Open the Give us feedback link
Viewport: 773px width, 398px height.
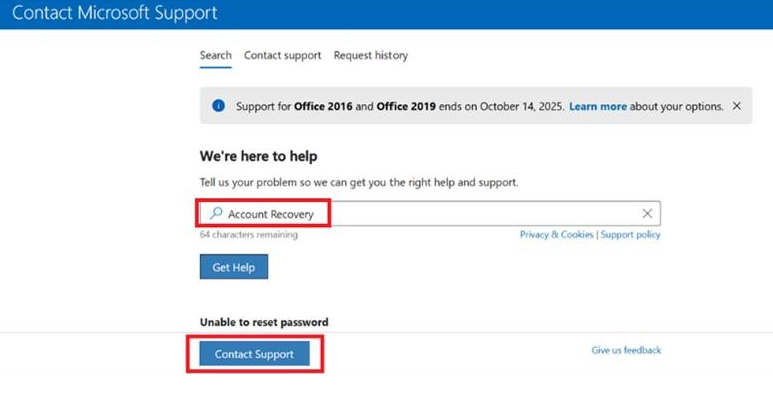point(626,350)
